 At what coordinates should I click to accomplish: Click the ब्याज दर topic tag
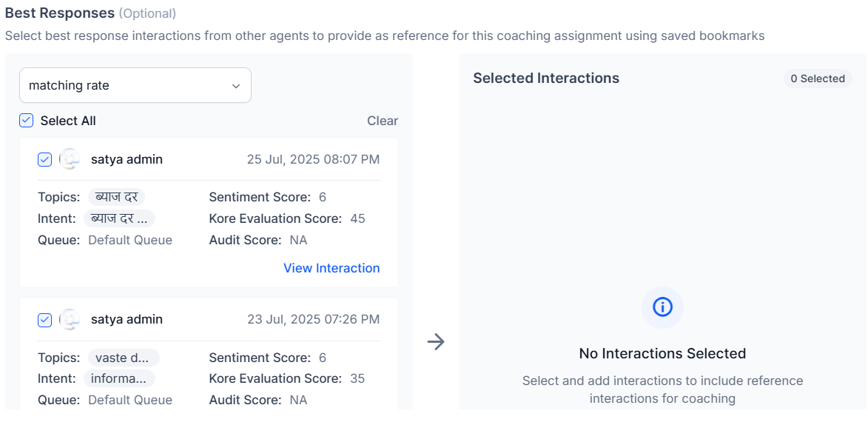pos(117,197)
